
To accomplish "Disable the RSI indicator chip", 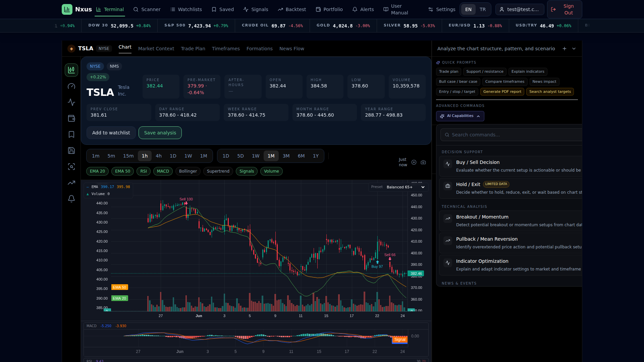I will coord(144,171).
